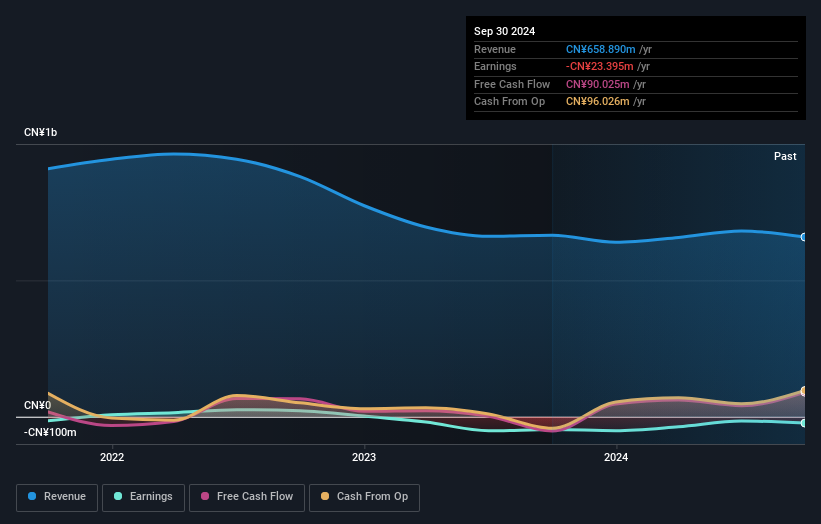Toggle the Cash From Op legend button
821x524 pixels.
coord(364,497)
